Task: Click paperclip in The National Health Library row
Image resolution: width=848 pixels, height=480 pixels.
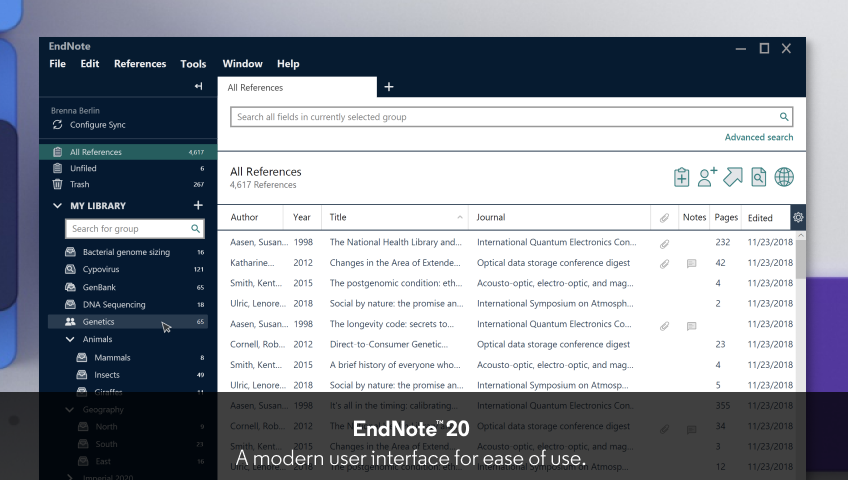Action: click(x=664, y=244)
